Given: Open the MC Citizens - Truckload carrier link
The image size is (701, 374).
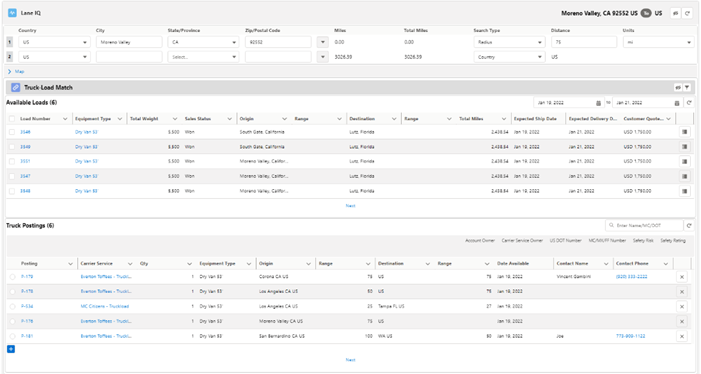Looking at the screenshot, I should tap(105, 307).
